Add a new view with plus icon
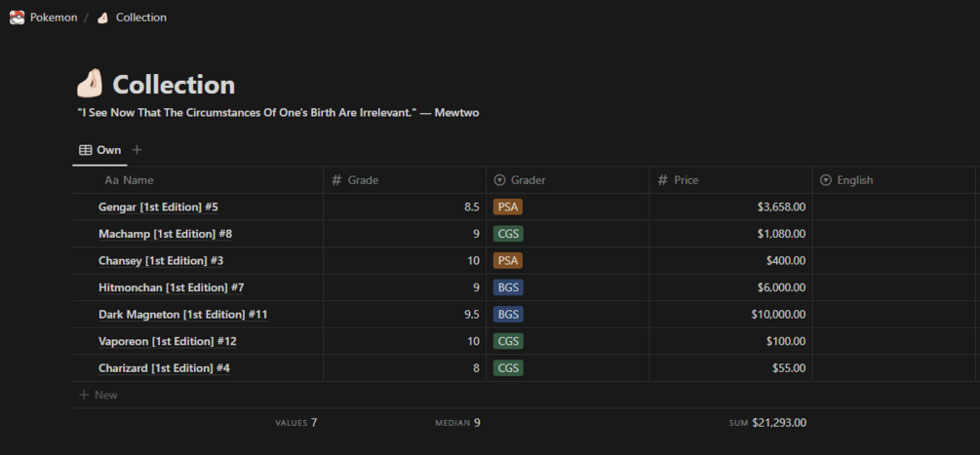The height and width of the screenshot is (455, 980). pos(137,150)
